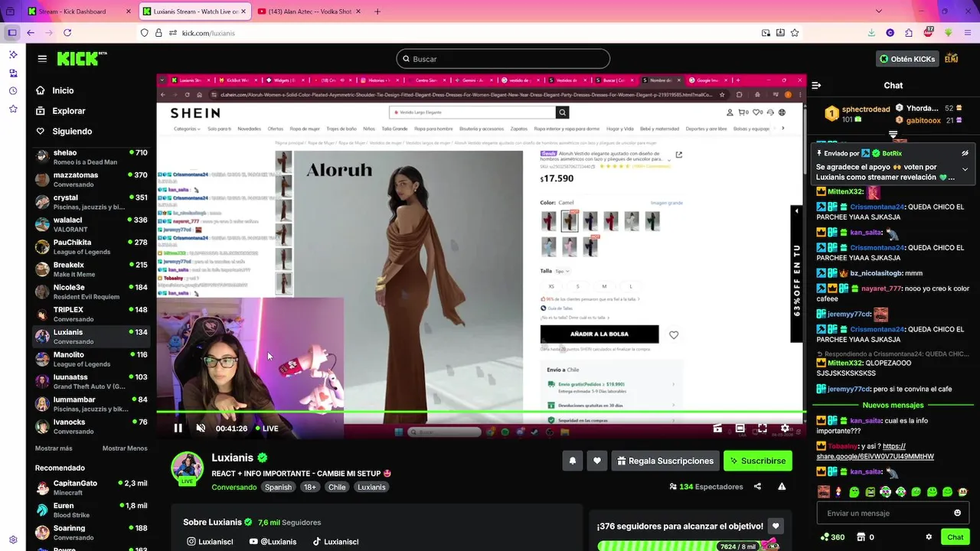The width and height of the screenshot is (980, 551).
Task: Click the Spanish tag
Action: pos(278,487)
